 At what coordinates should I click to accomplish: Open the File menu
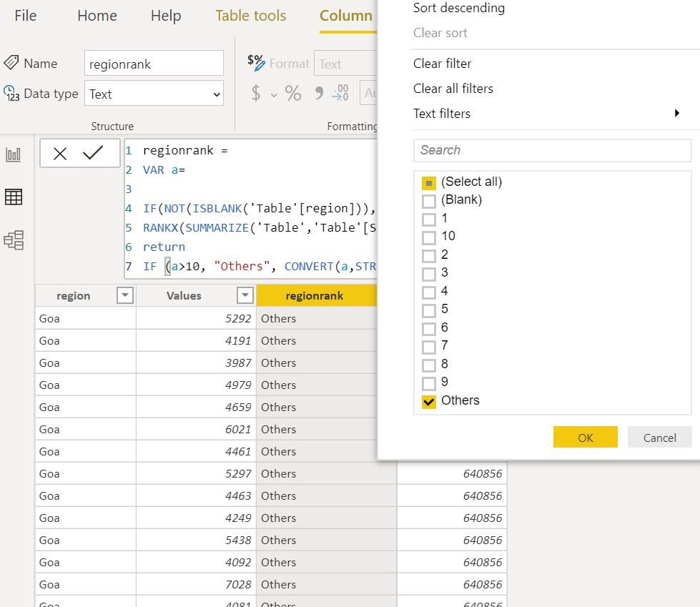(x=26, y=16)
